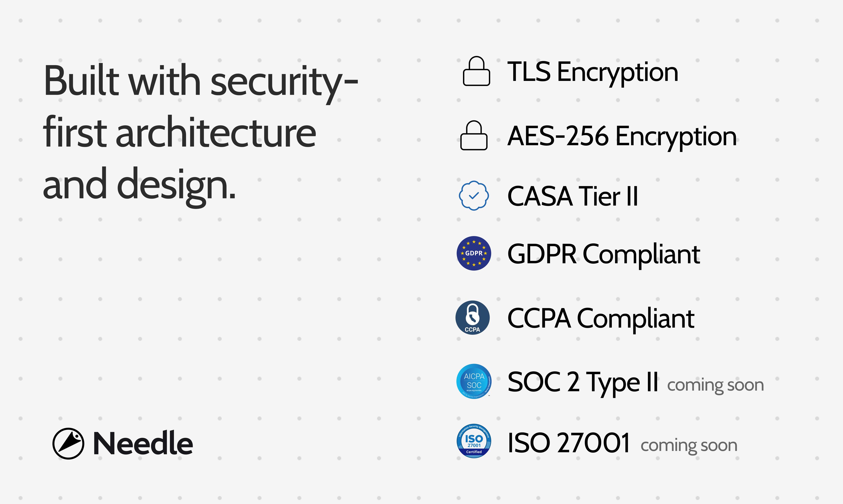Click the Needle brand name text
The image size is (843, 504).
(143, 443)
